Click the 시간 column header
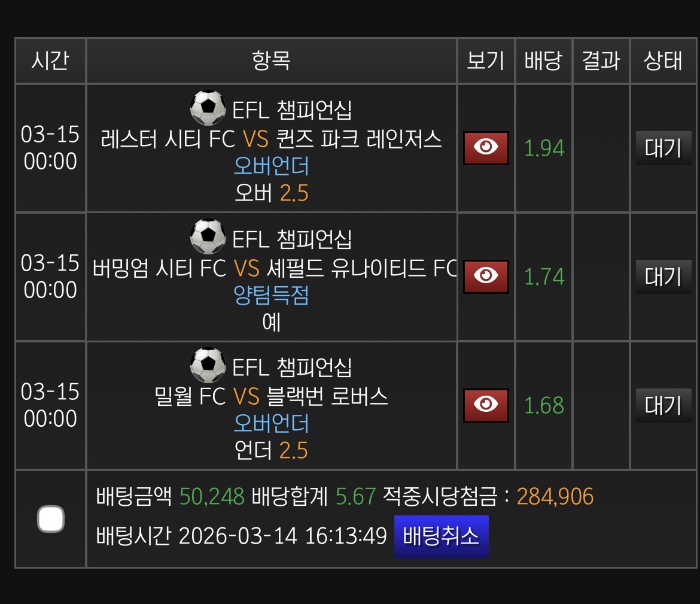 pos(51,61)
